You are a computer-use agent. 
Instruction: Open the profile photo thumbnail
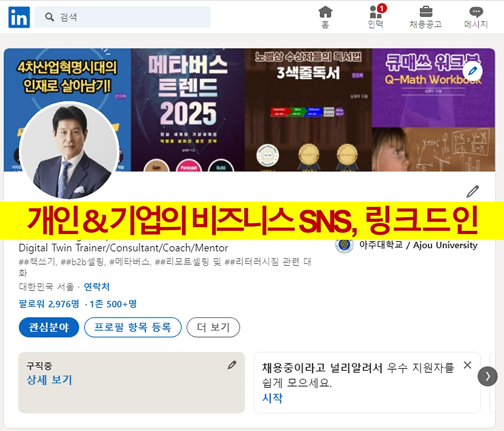69,150
